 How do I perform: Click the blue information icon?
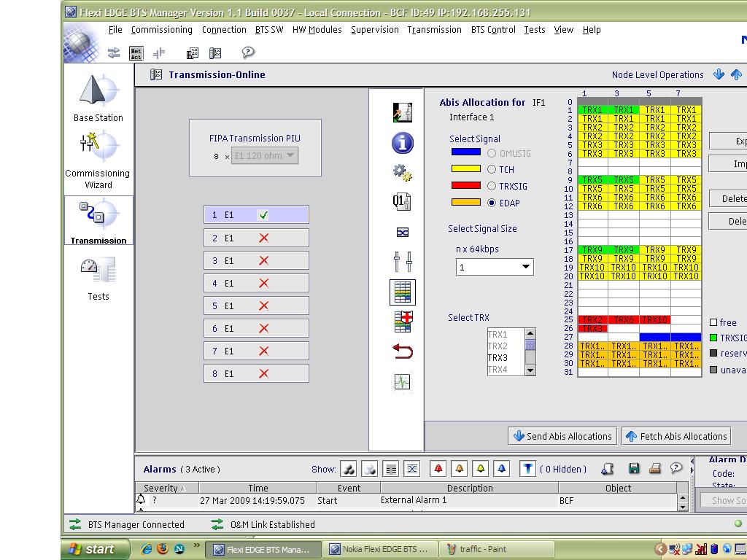point(403,143)
